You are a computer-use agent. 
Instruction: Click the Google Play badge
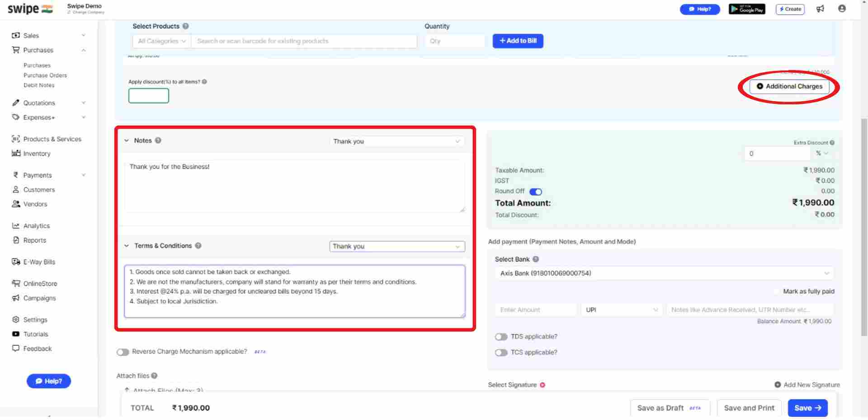tap(747, 9)
